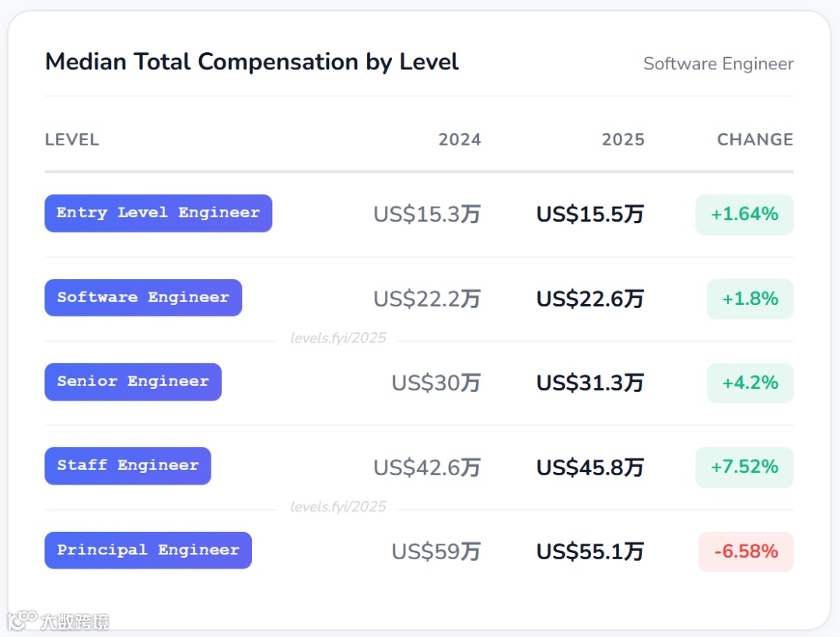Image resolution: width=840 pixels, height=637 pixels.
Task: Click the Principal Engineer level badge
Action: (148, 550)
